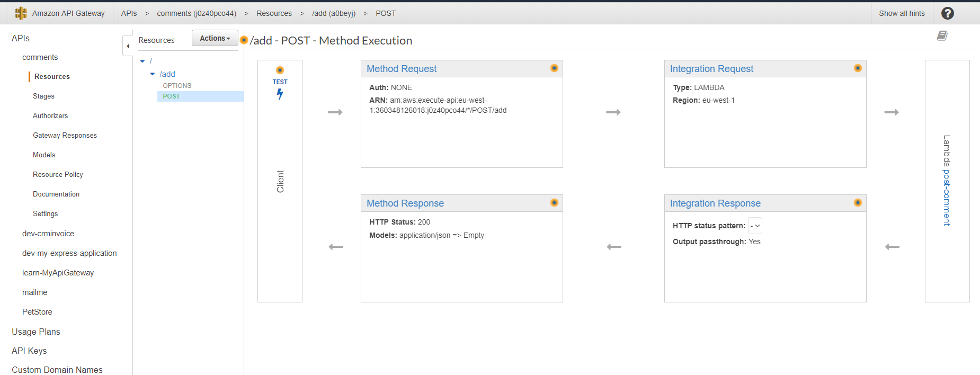Open the Integration Response settings link

pyautogui.click(x=715, y=203)
